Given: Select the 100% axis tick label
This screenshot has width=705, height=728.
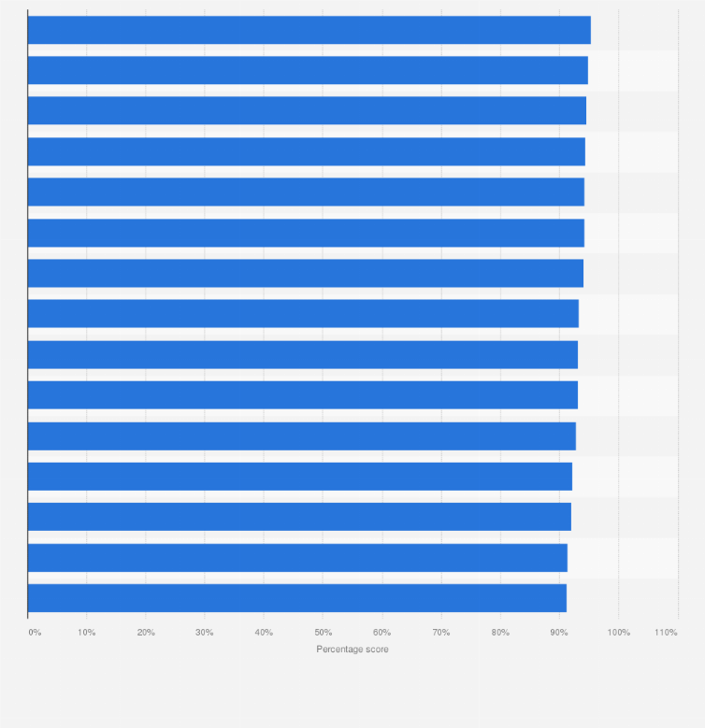Looking at the screenshot, I should coord(619,633).
